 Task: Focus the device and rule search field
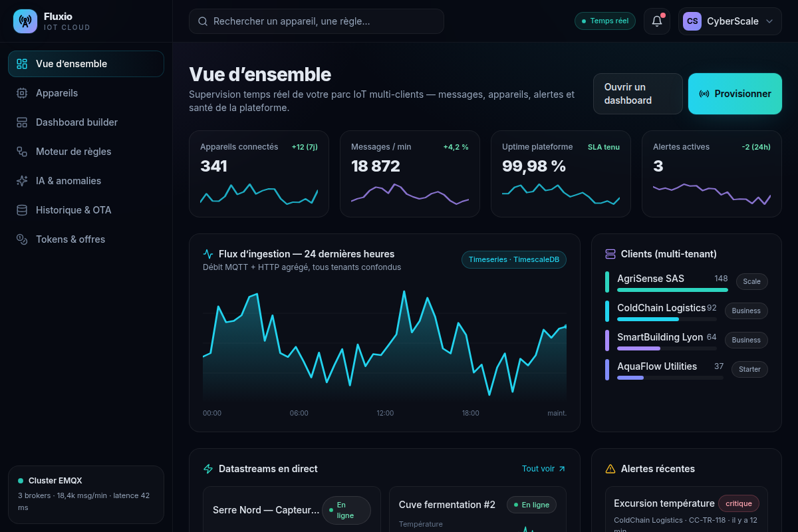[317, 21]
